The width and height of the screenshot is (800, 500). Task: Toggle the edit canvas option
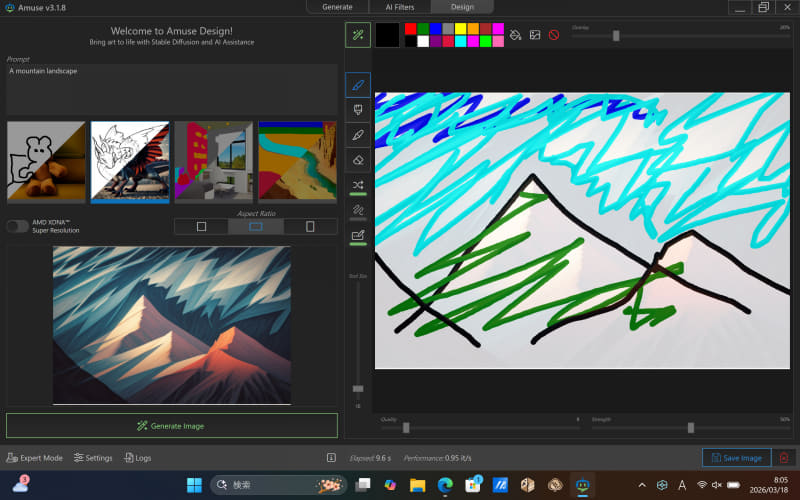coord(358,235)
